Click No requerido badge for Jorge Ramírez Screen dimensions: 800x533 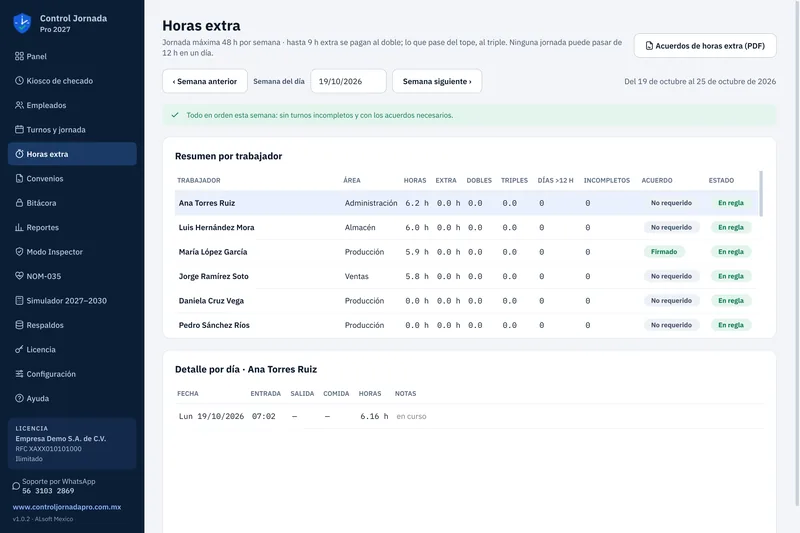click(671, 276)
